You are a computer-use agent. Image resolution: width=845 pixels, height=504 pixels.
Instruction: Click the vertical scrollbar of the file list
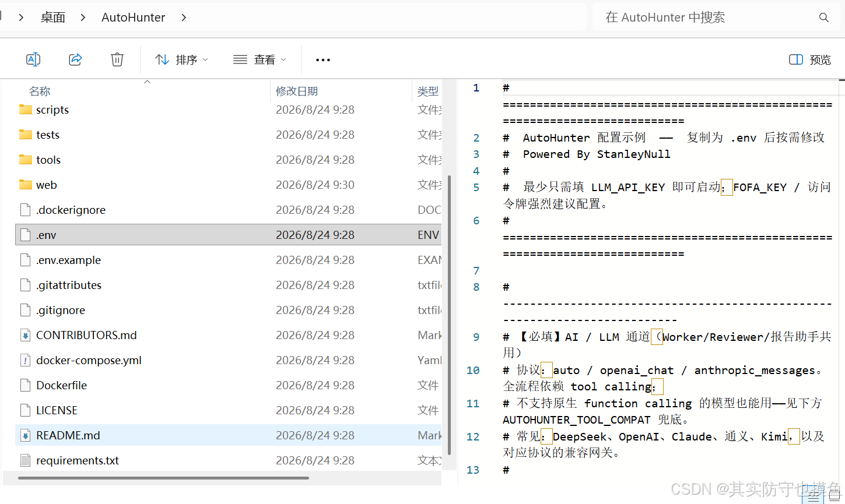[x=449, y=315]
